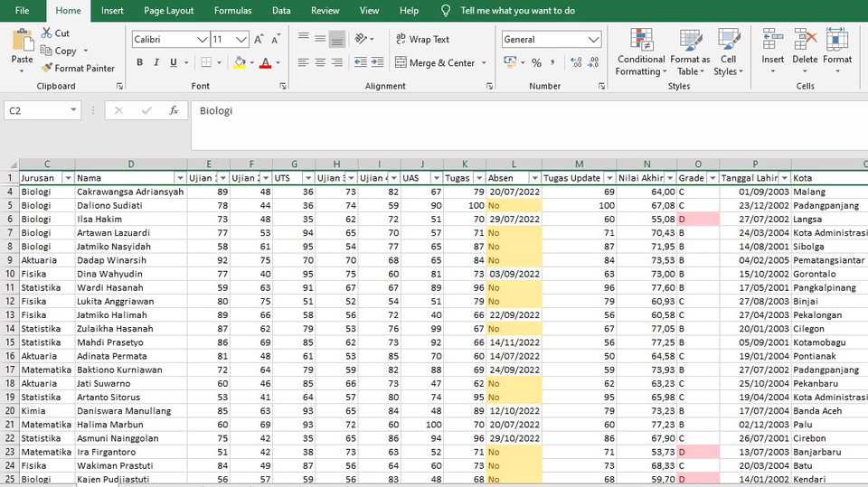Open the Nilai Akhir filter dropdown
Image resolution: width=868 pixels, height=487 pixels.
tap(670, 178)
